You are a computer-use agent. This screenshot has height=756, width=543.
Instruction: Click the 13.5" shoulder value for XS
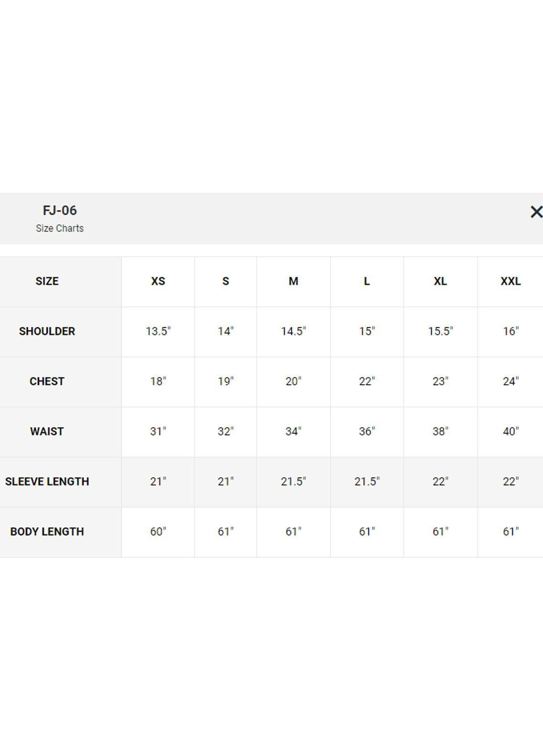point(158,331)
